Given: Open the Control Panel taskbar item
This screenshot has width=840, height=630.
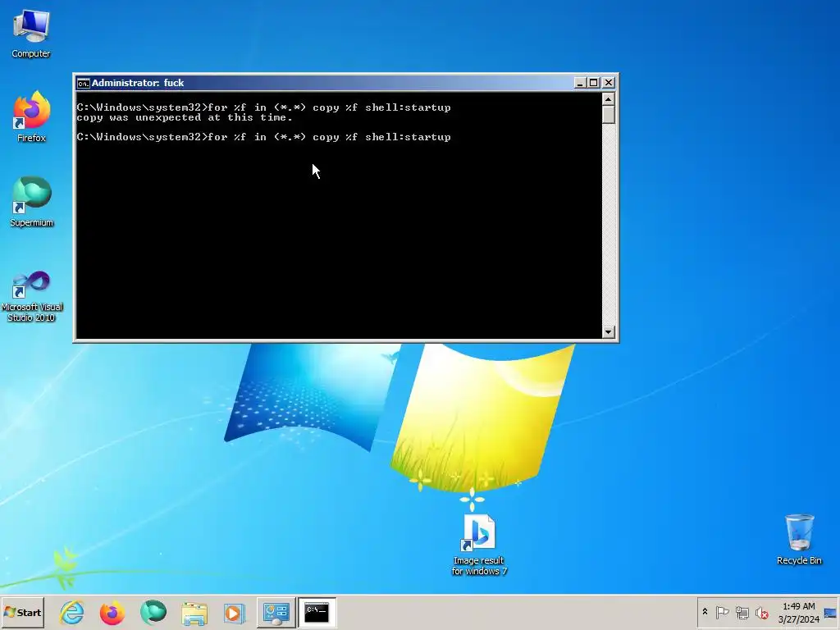Looking at the screenshot, I should tap(276, 612).
